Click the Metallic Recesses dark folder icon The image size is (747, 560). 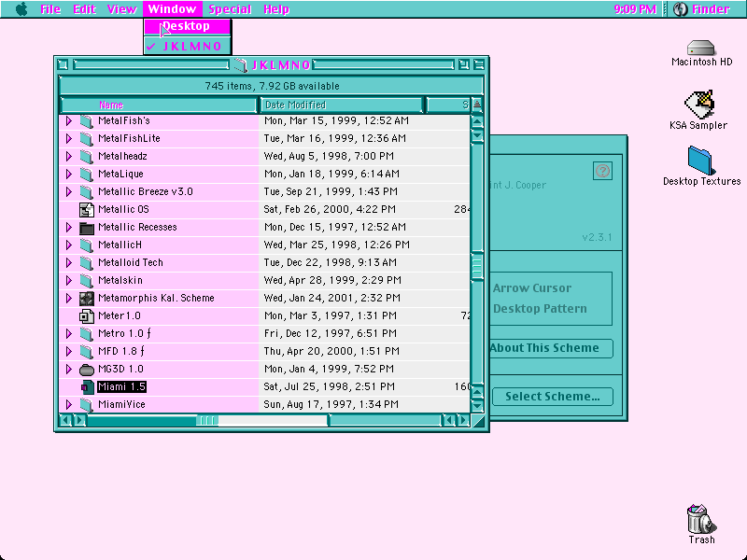pos(86,228)
